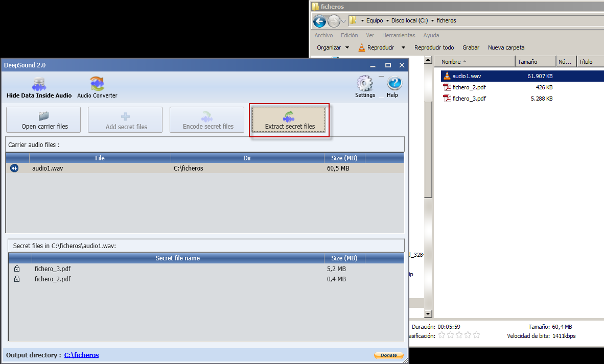Click Encode secret files button
604x364 pixels.
207,120
